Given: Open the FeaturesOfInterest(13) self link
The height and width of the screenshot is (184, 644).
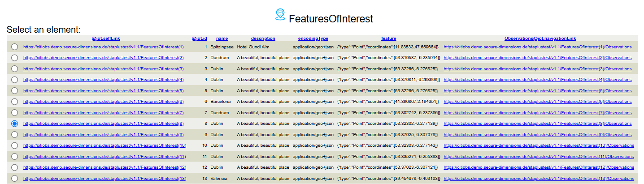Looking at the screenshot, I should point(104,178).
